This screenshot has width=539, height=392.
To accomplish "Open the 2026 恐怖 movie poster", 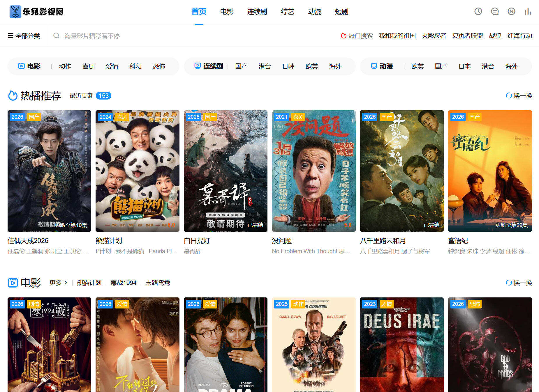I will pos(490,345).
